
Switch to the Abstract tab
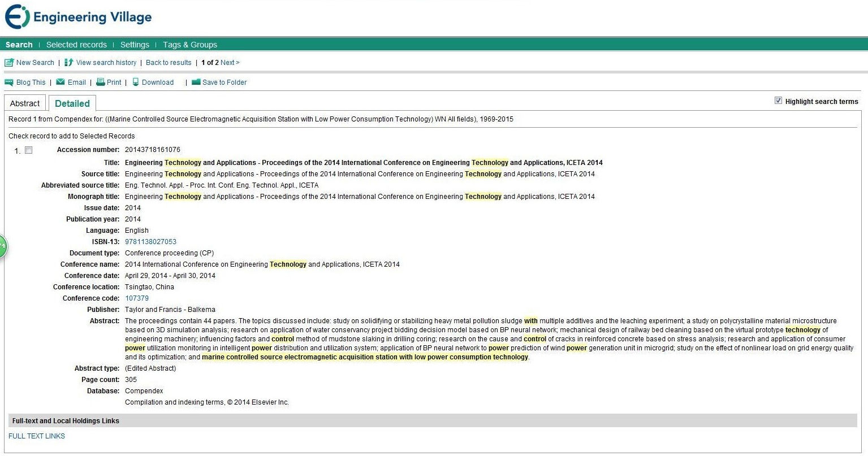pos(25,103)
